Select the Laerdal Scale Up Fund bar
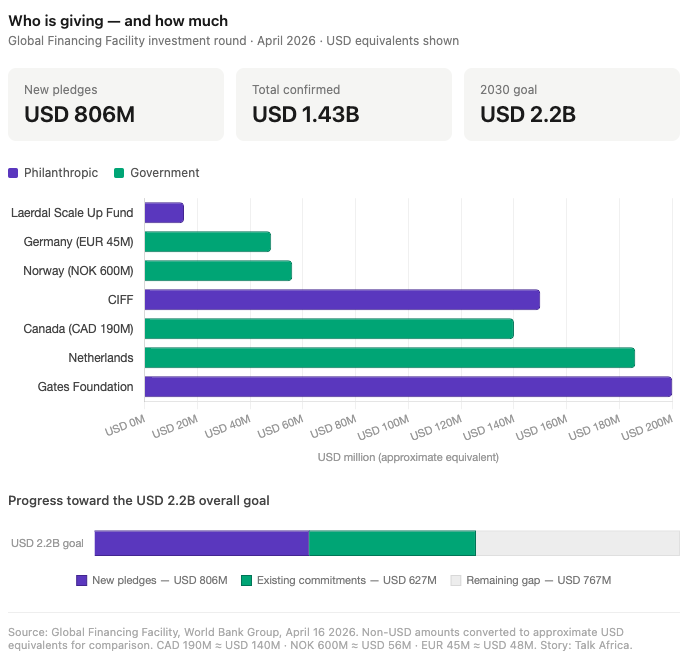This screenshot has width=692, height=661. (x=164, y=213)
